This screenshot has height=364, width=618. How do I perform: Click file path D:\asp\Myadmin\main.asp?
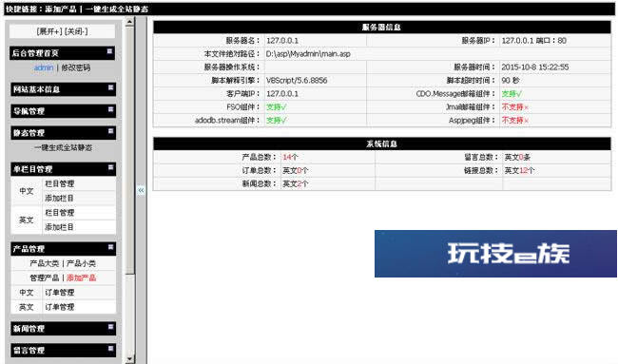[x=308, y=54]
